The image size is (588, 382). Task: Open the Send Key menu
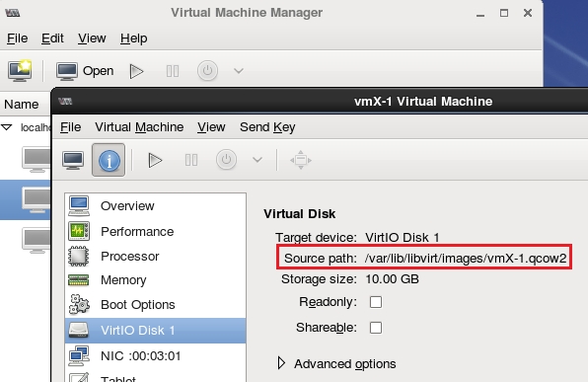(x=267, y=127)
